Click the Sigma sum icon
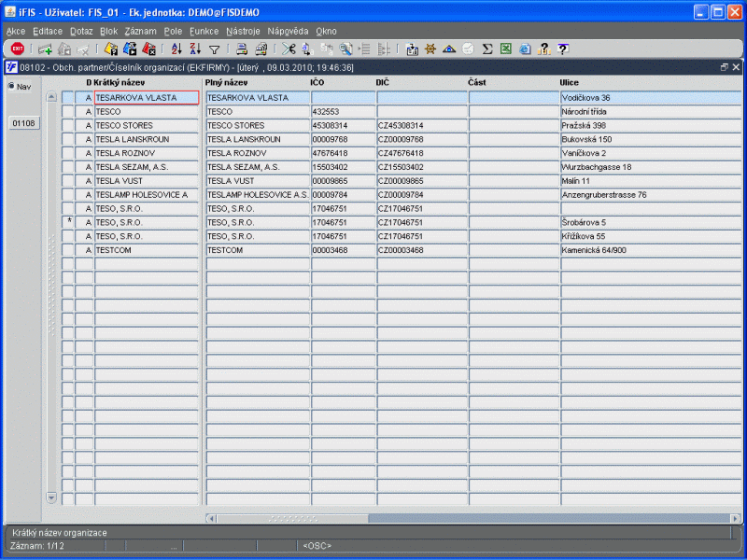The width and height of the screenshot is (747, 560). pyautogui.click(x=486, y=49)
